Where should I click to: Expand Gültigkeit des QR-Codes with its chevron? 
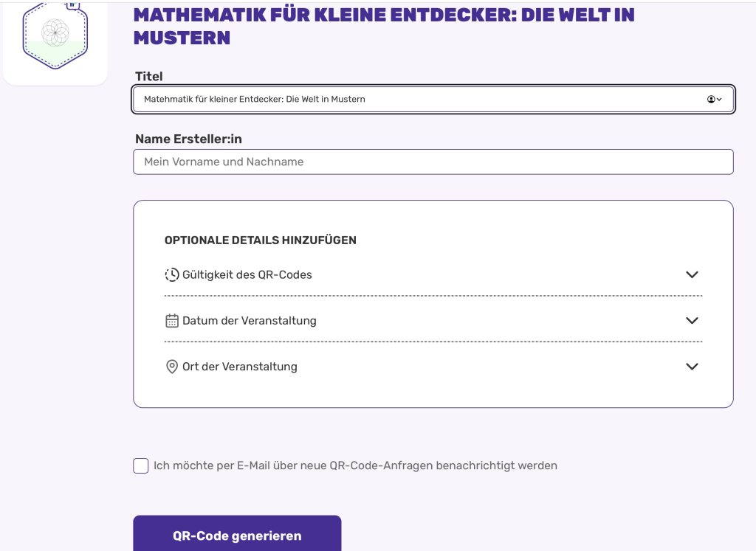point(692,274)
